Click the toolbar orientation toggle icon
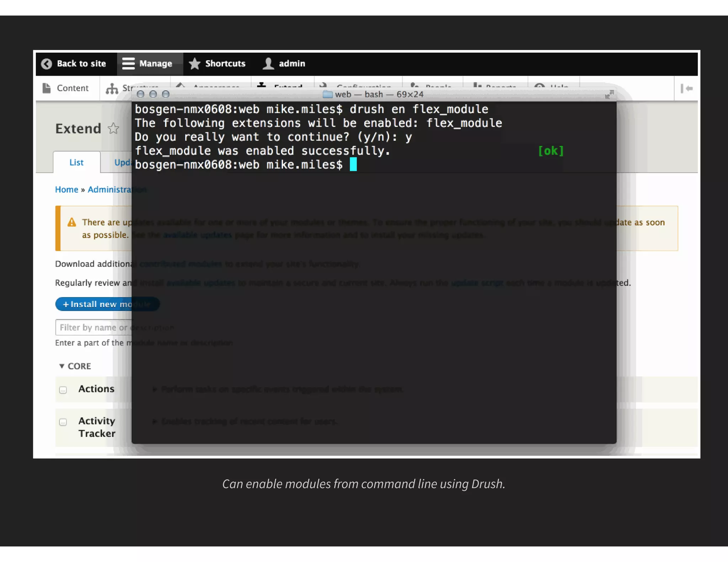The image size is (728, 562). click(x=686, y=88)
